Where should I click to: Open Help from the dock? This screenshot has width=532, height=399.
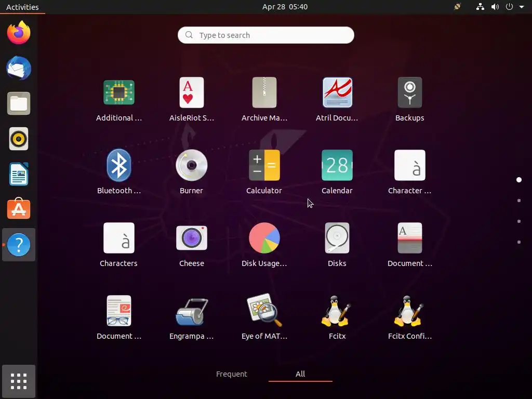(x=19, y=245)
